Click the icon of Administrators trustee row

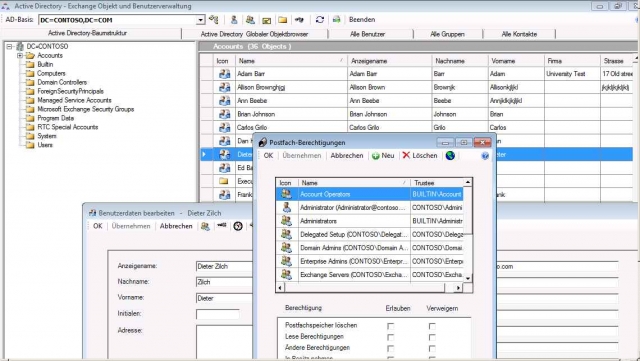(287, 221)
